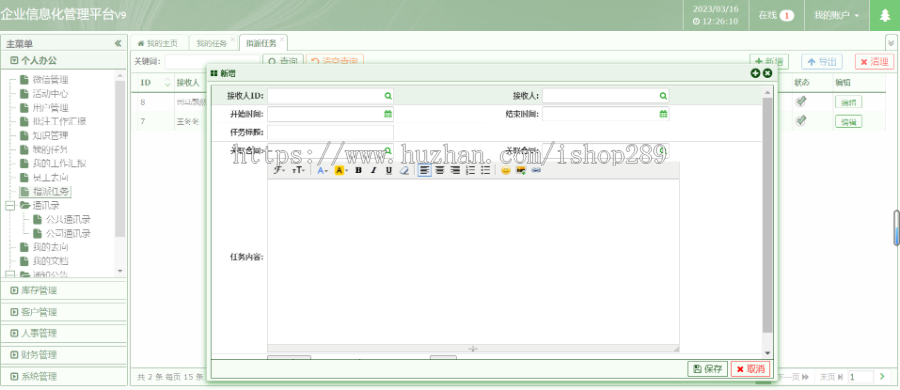
Task: Toggle underline formatting in editor
Action: point(389,170)
